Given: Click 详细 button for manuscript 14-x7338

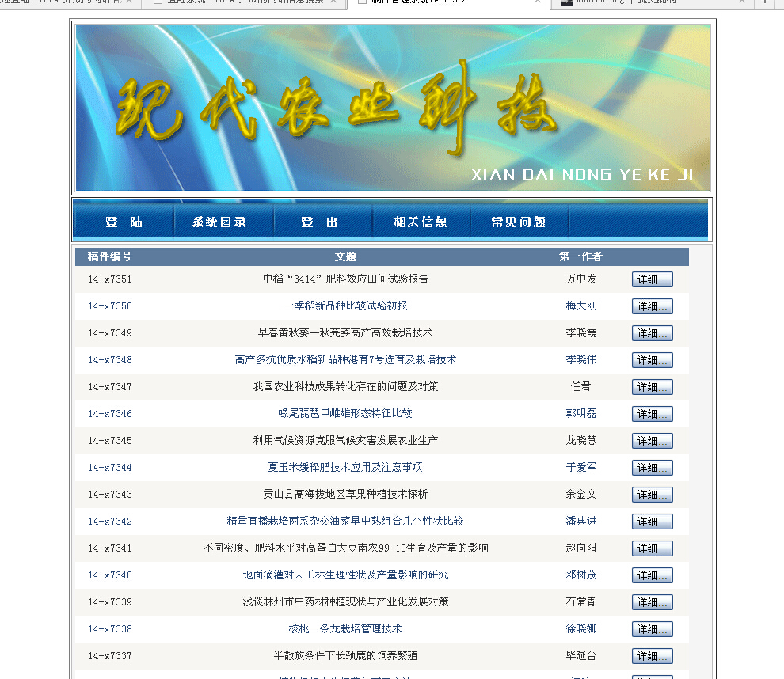Looking at the screenshot, I should point(652,630).
